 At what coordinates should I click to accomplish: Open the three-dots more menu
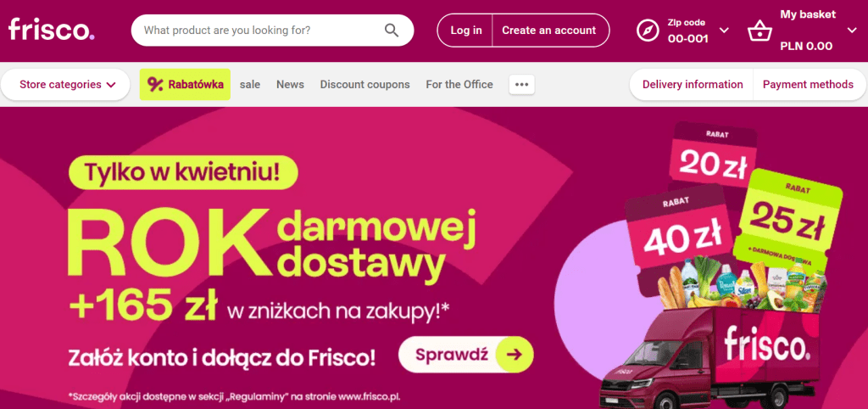tap(521, 84)
